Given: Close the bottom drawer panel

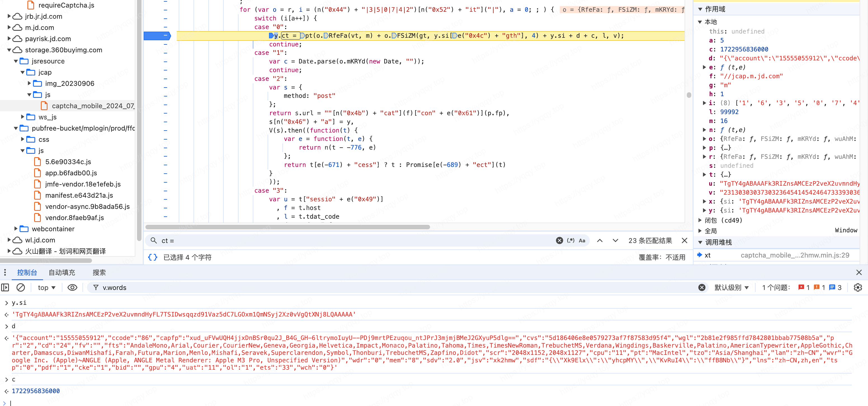Looking at the screenshot, I should [858, 272].
